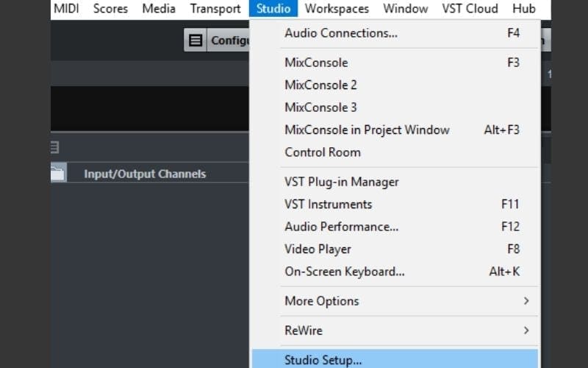The width and height of the screenshot is (588, 368).
Task: Click the Configure layout icon button
Action: (196, 40)
